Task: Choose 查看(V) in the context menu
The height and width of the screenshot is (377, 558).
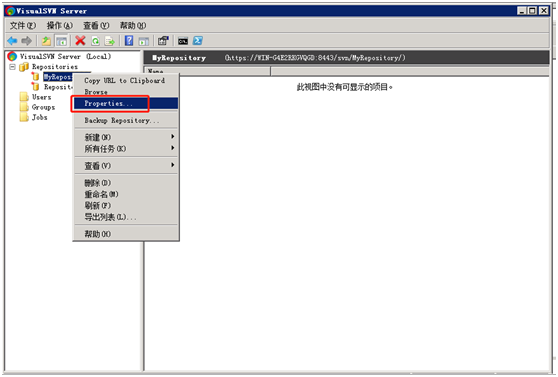Action: [x=126, y=166]
